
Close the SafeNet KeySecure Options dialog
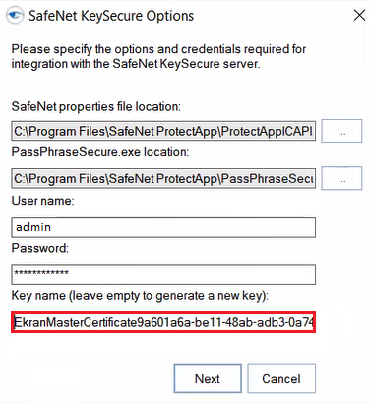pyautogui.click(x=359, y=15)
